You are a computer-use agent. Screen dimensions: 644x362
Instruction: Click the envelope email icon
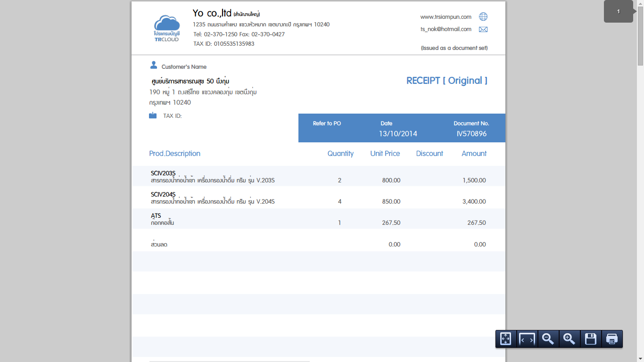pos(483,29)
